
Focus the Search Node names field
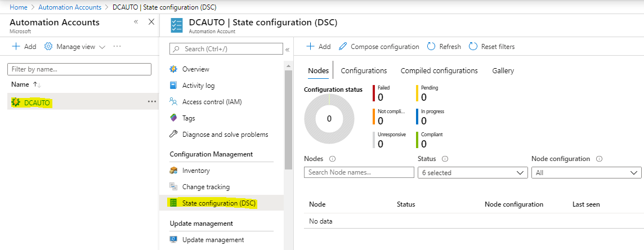[x=359, y=172]
